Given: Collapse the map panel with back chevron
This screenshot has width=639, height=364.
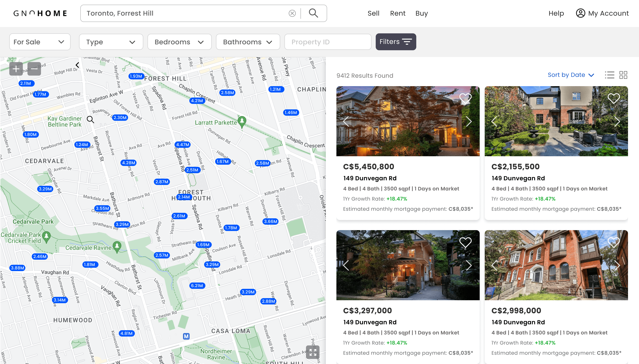Looking at the screenshot, I should click(x=77, y=65).
